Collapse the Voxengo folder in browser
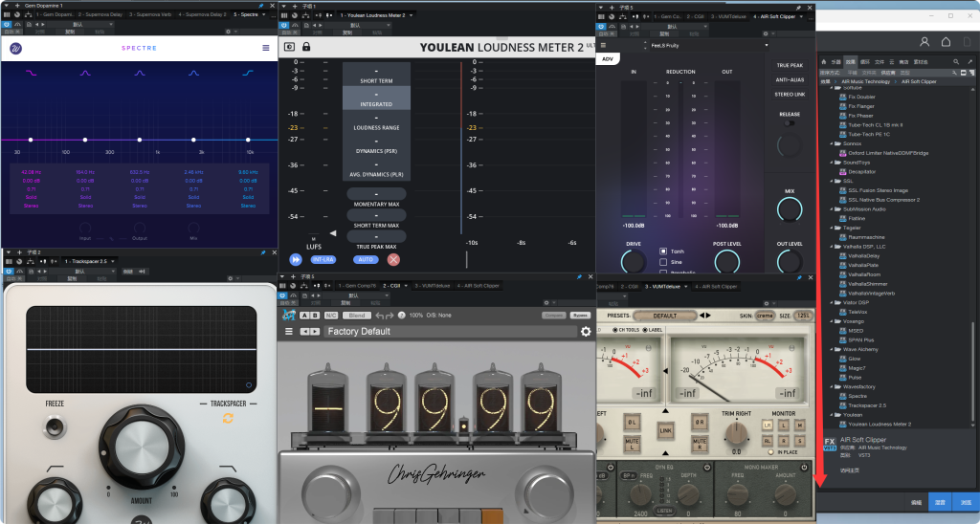This screenshot has width=980, height=524. [x=832, y=321]
